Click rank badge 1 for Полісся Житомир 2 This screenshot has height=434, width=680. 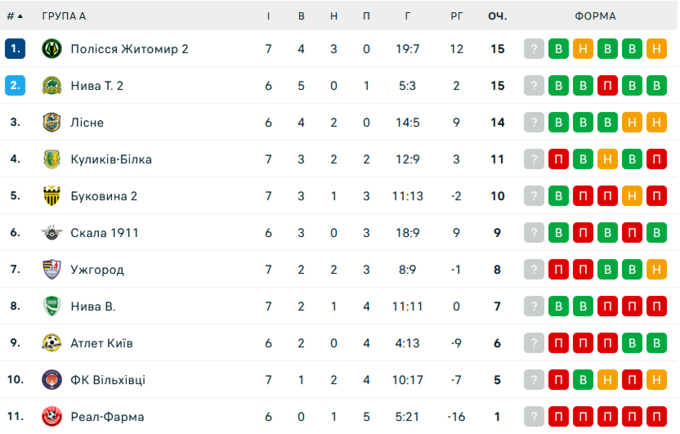point(15,49)
